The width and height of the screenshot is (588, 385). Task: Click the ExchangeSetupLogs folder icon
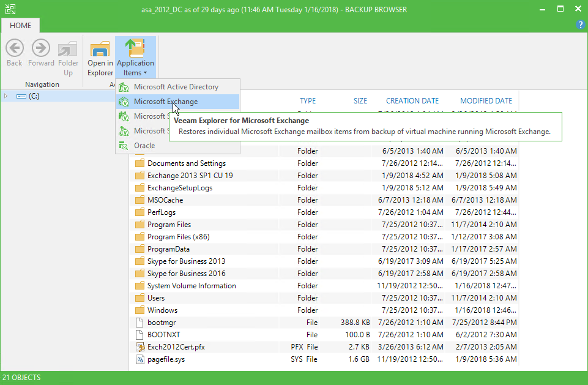click(x=140, y=188)
